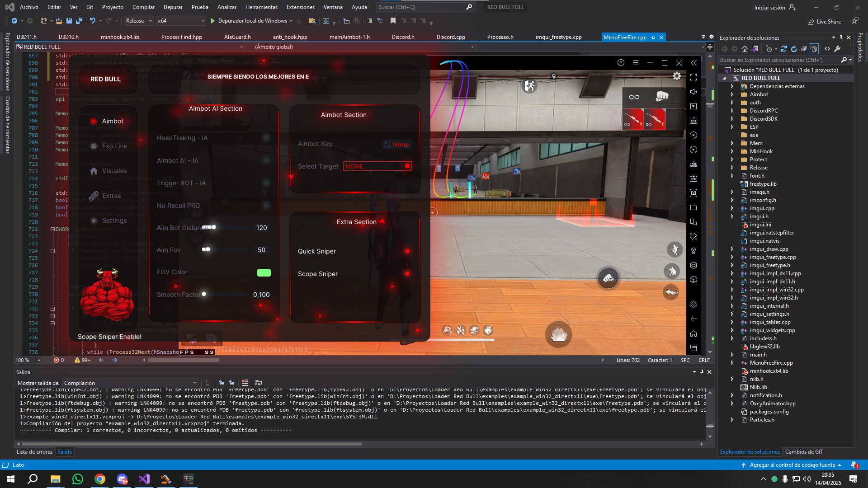
Task: Open WhatsApp from the taskbar
Action: 78,479
